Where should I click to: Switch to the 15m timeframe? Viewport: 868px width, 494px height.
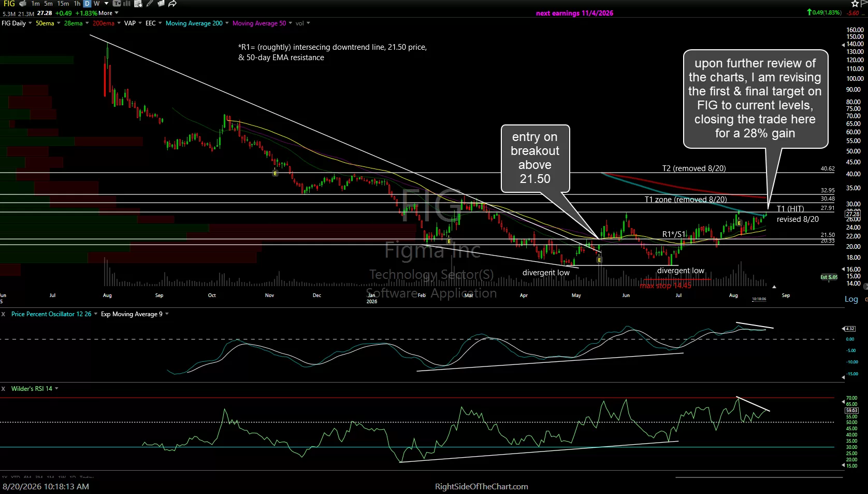pos(63,4)
